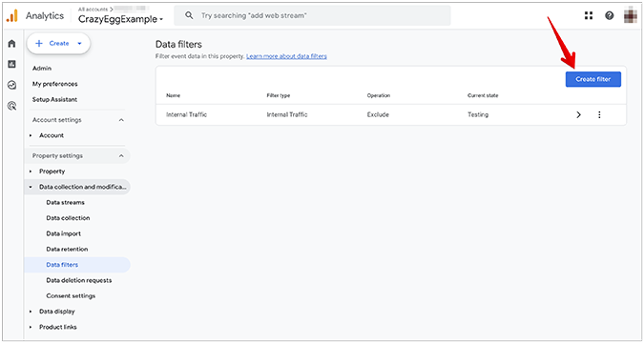Collapse the Property settings section

(121, 156)
